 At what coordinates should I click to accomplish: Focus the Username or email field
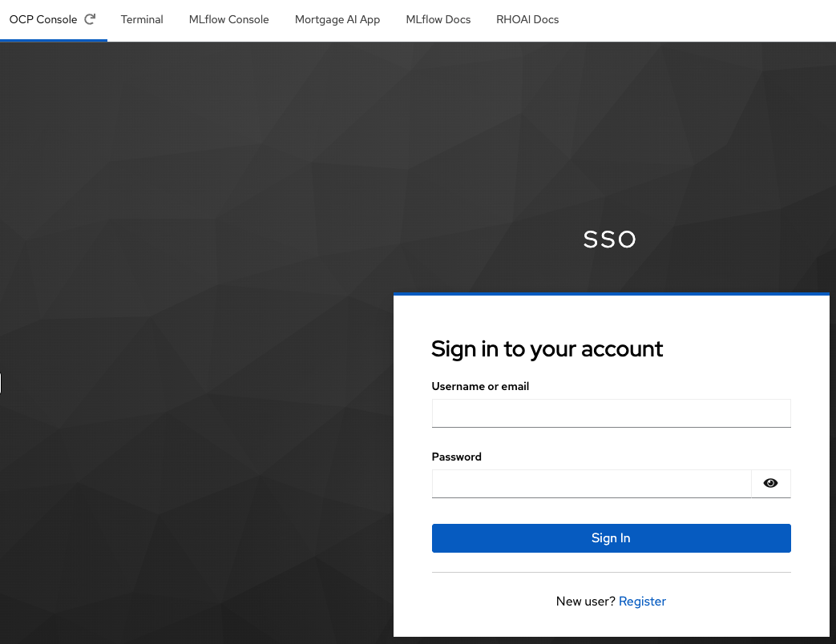pyautogui.click(x=611, y=413)
